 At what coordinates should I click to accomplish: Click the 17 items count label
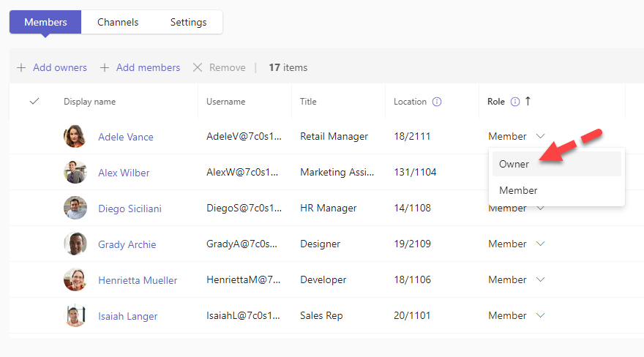(x=288, y=67)
